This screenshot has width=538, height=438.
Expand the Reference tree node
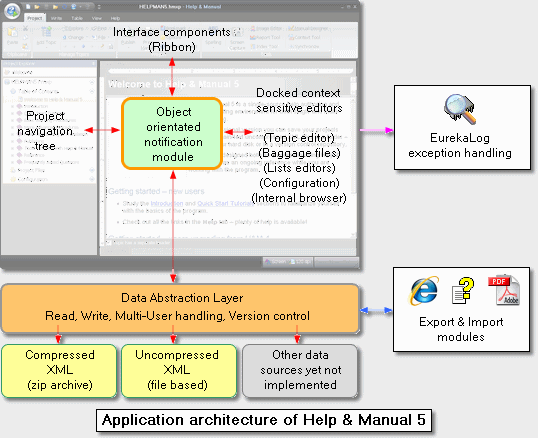pyautogui.click(x=13, y=155)
